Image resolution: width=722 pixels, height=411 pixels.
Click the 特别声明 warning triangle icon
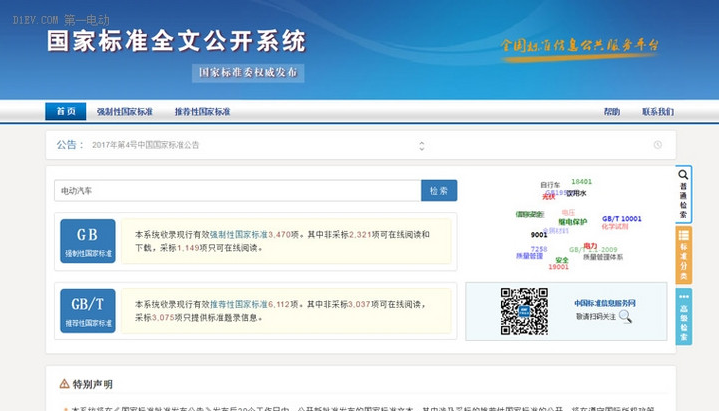click(x=64, y=383)
